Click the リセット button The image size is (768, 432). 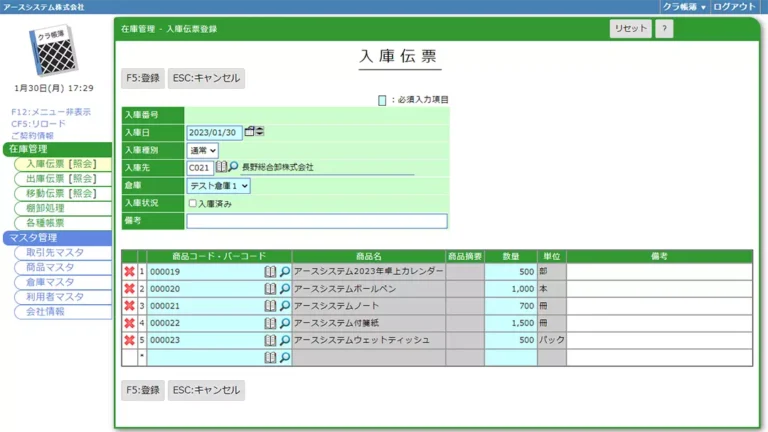pyautogui.click(x=630, y=28)
